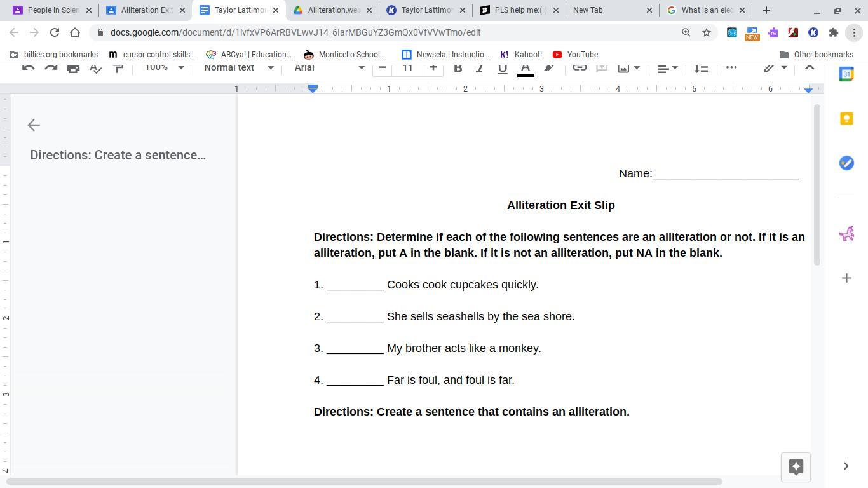
Task: Switch to the 'New Tab' tab
Action: (613, 10)
